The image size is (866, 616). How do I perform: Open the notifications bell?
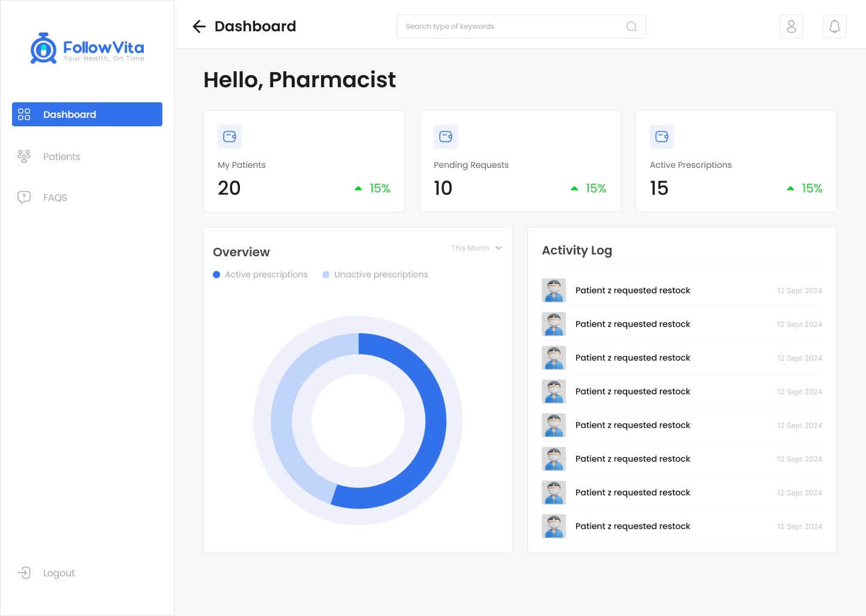click(x=834, y=26)
